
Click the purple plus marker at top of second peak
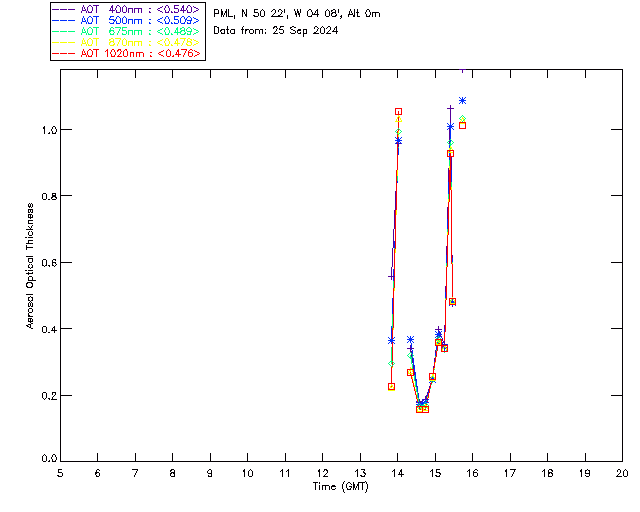(450, 108)
